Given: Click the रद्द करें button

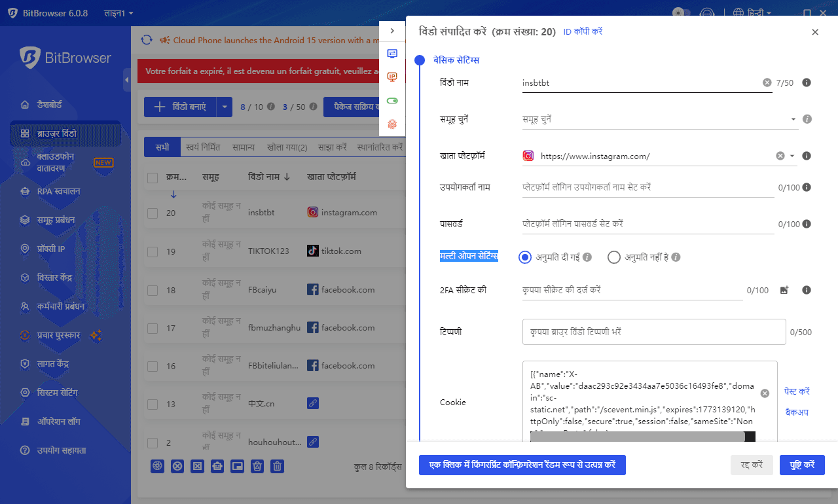Looking at the screenshot, I should coord(752,465).
